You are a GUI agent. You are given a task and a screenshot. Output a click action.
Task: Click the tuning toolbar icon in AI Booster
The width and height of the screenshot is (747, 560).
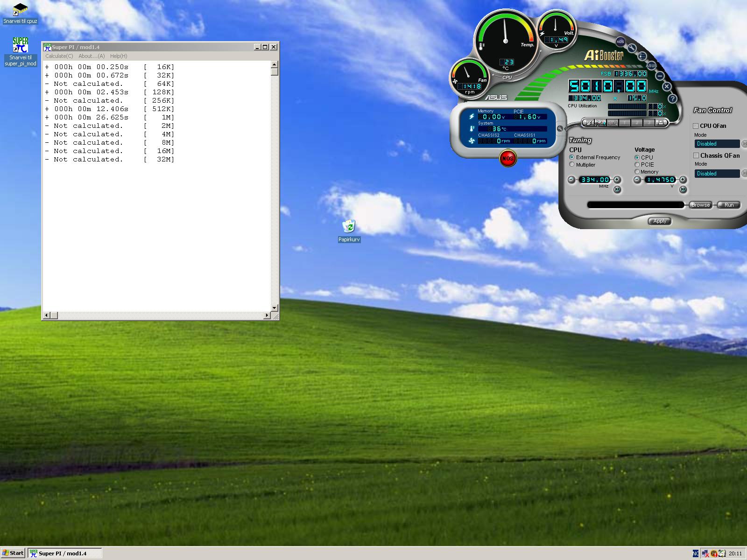pos(601,123)
